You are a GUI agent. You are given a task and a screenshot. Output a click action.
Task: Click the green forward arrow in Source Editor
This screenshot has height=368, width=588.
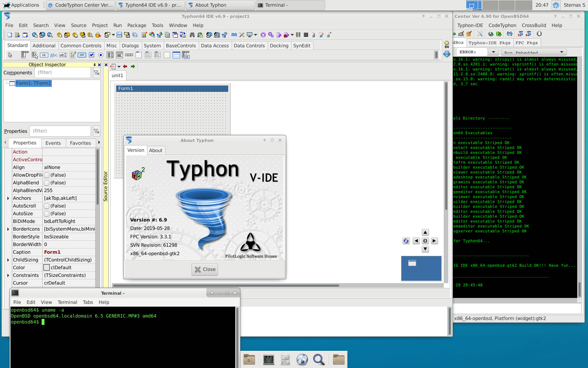tap(133, 66)
